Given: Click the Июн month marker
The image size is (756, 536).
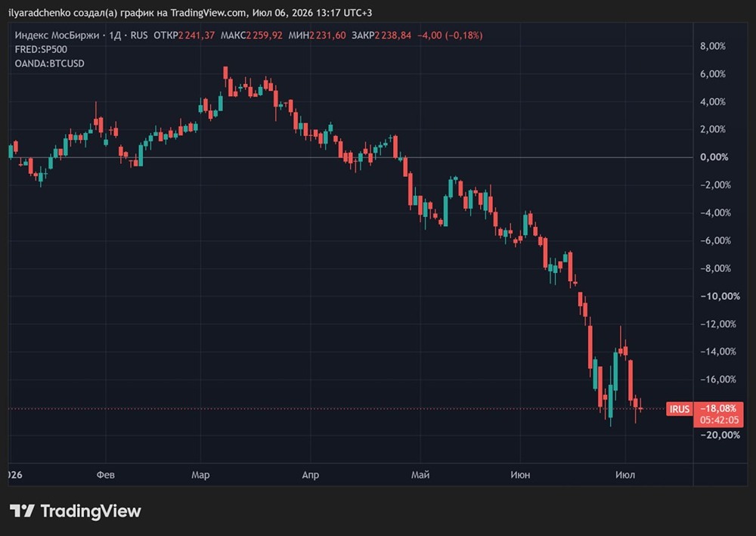Looking at the screenshot, I should [x=520, y=475].
